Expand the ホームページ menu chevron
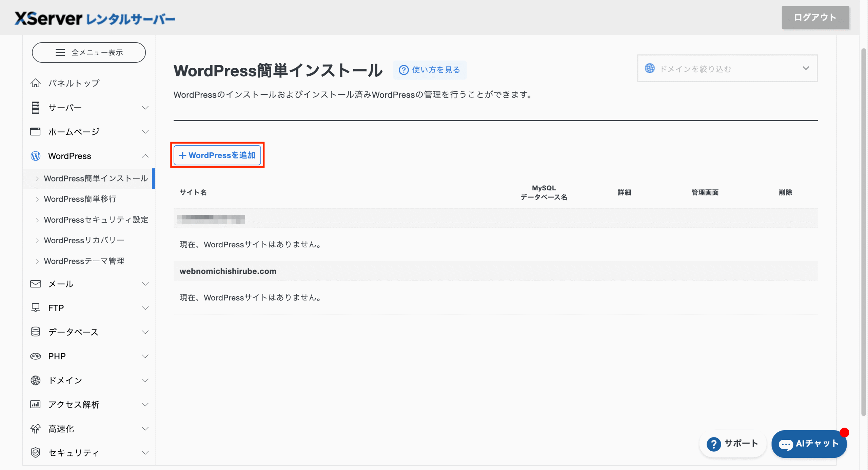This screenshot has height=470, width=868. (145, 132)
